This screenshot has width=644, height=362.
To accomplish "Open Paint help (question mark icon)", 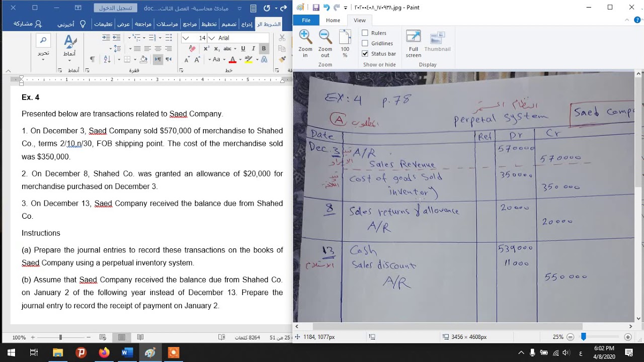I will [x=636, y=21].
